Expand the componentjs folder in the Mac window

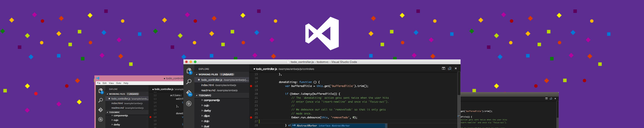[202, 100]
